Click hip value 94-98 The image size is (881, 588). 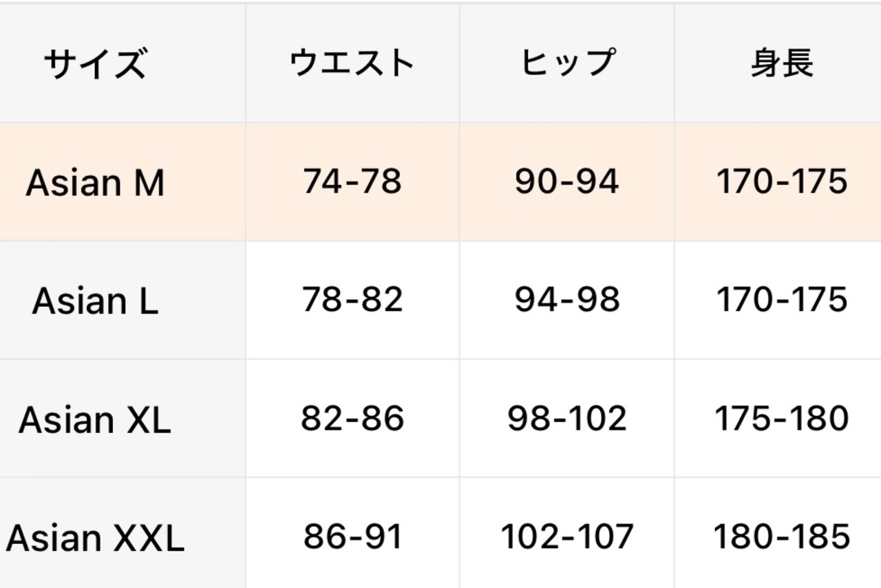click(567, 300)
